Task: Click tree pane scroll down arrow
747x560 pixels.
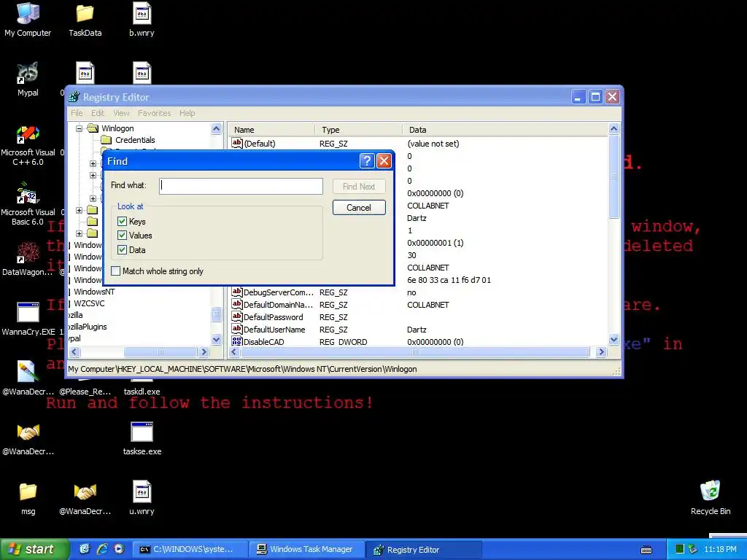Action: click(x=216, y=340)
